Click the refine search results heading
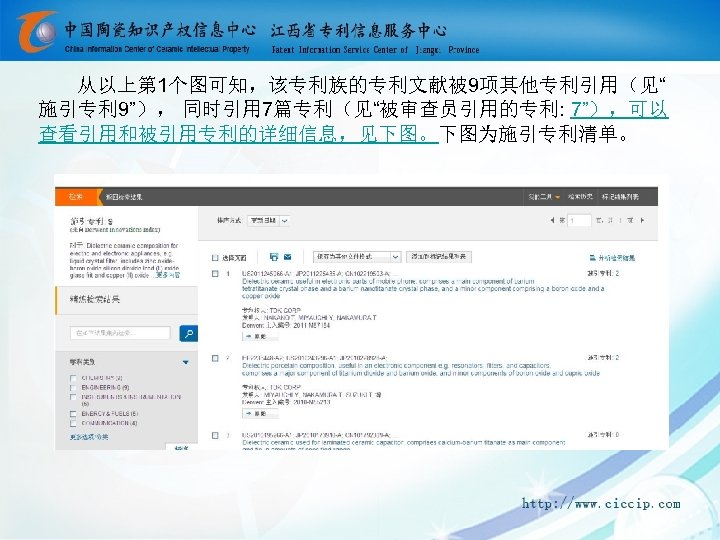 (95, 299)
